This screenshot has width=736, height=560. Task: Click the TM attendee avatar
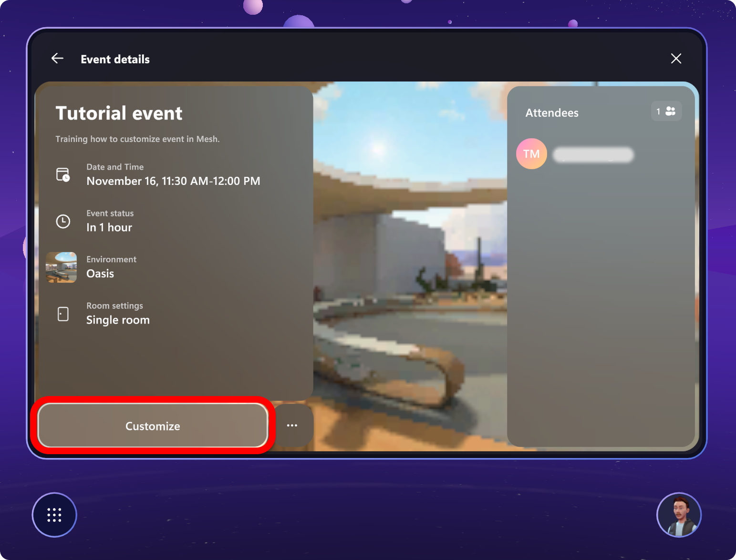coord(531,153)
